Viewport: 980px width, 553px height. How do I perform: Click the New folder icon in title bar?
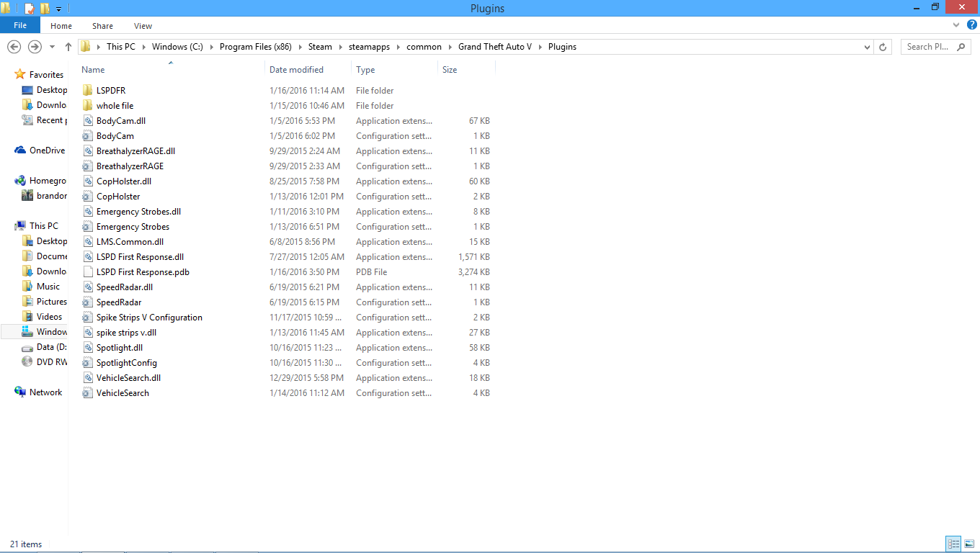45,9
